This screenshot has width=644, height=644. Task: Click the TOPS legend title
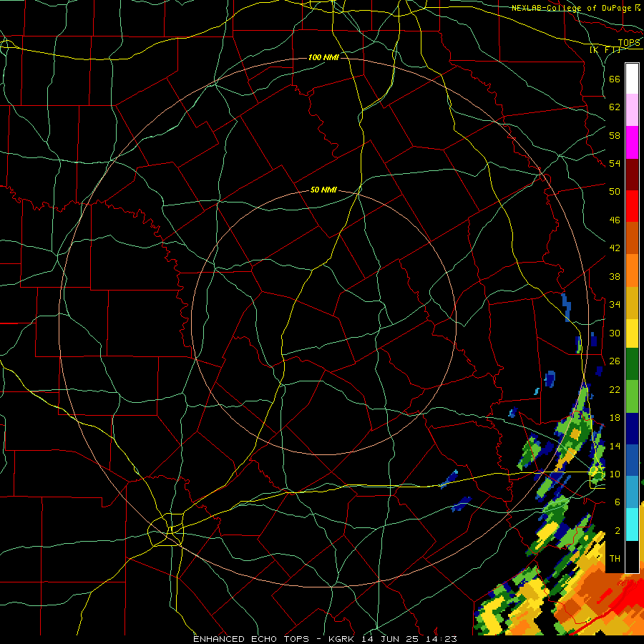point(629,43)
